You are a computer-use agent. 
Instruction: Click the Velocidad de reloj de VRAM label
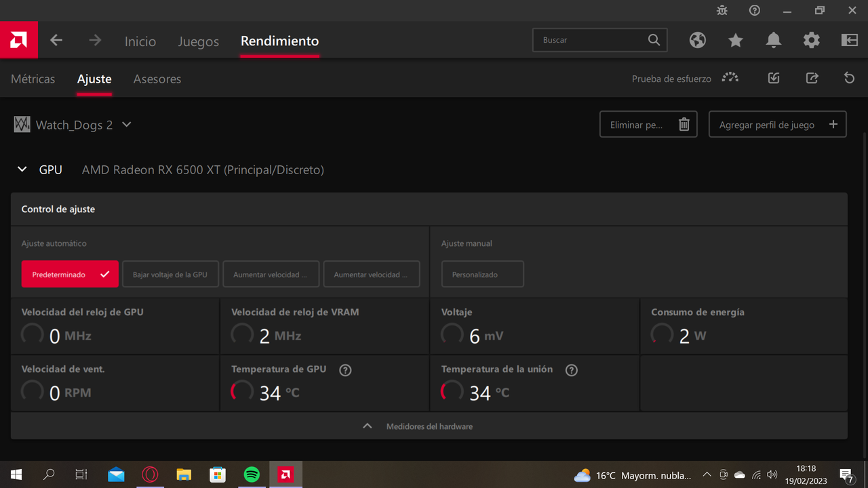point(295,312)
